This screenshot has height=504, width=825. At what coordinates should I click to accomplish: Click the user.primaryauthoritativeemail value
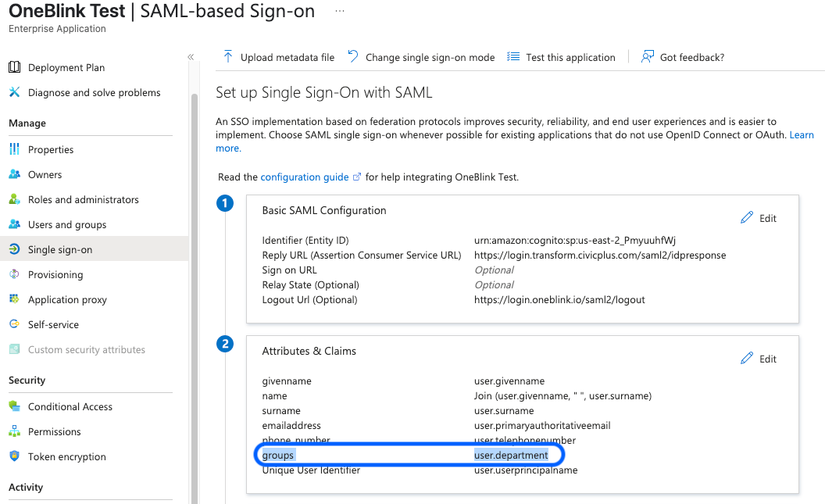(x=542, y=426)
